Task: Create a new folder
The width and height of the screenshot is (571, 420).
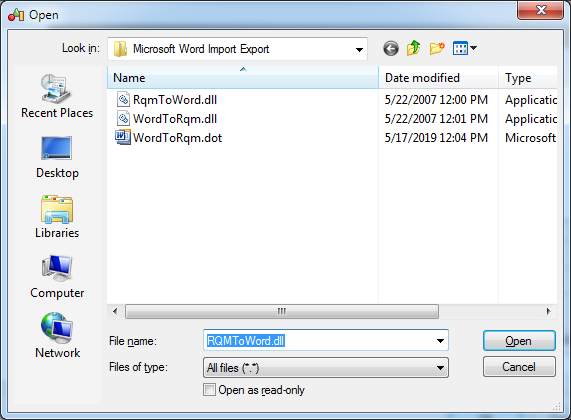Action: pos(437,48)
